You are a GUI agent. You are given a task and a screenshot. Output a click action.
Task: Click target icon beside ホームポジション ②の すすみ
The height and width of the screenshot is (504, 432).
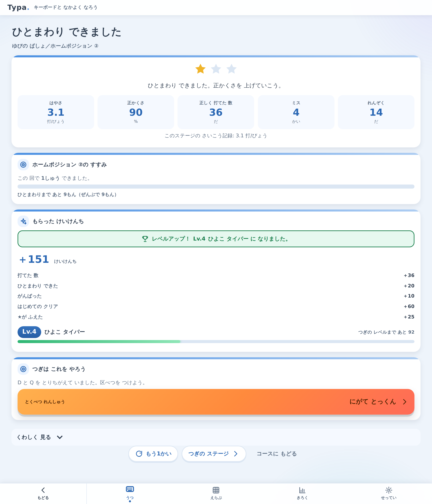[x=23, y=165]
